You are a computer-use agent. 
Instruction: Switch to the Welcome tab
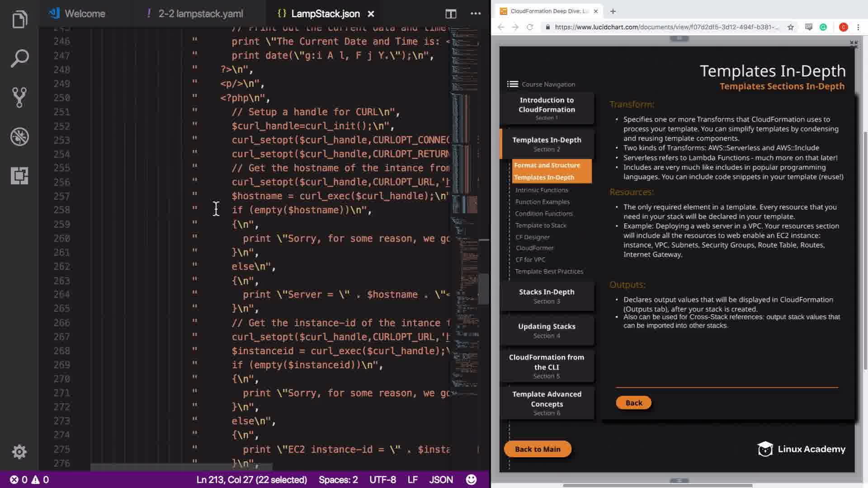(85, 14)
